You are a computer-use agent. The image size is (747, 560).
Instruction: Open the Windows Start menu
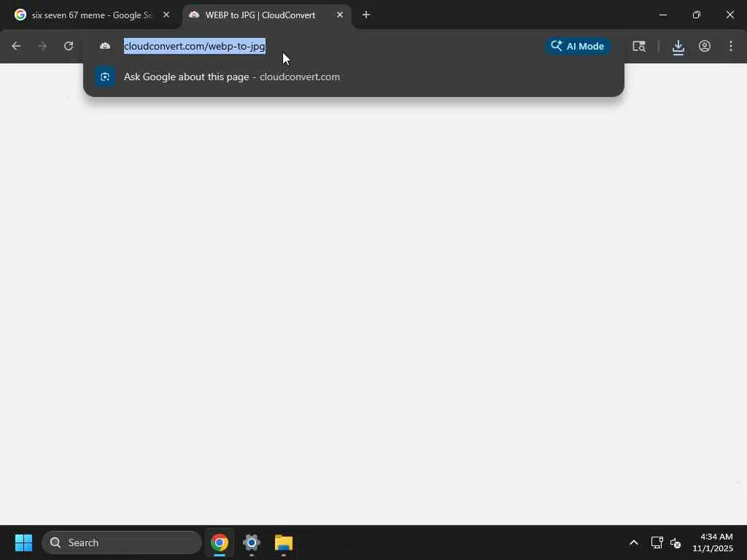click(x=23, y=542)
